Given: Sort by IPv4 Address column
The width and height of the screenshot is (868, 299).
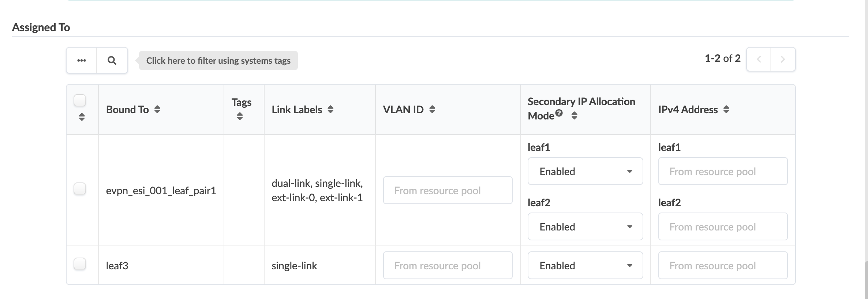Looking at the screenshot, I should [726, 110].
